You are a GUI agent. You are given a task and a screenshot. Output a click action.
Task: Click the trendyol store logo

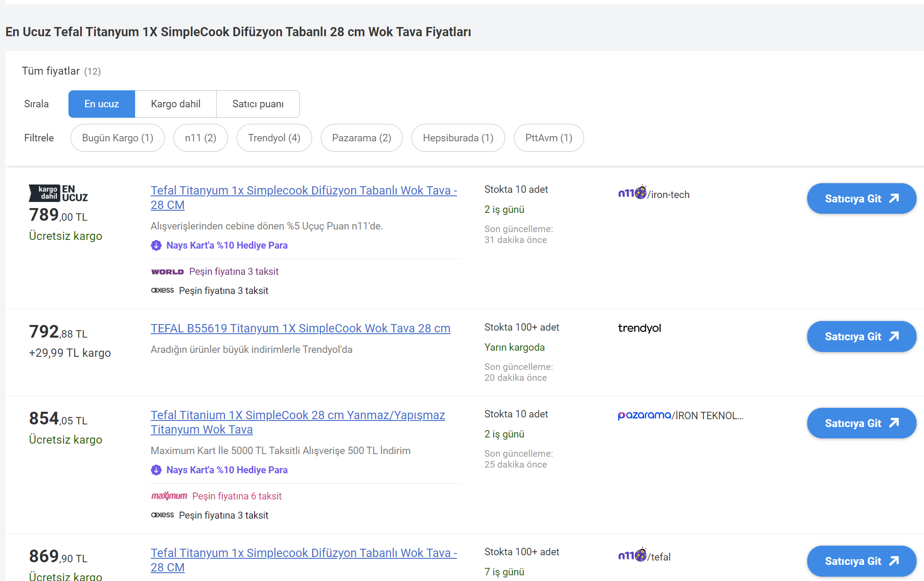pos(639,328)
